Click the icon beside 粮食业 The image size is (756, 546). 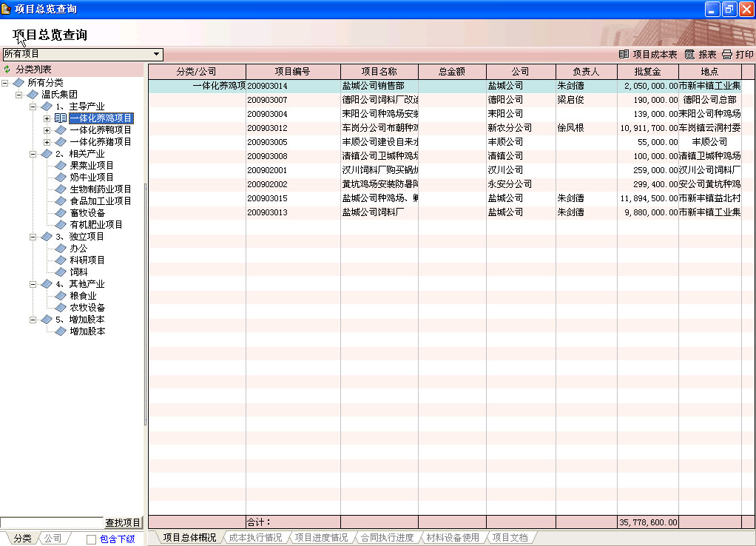(60, 296)
